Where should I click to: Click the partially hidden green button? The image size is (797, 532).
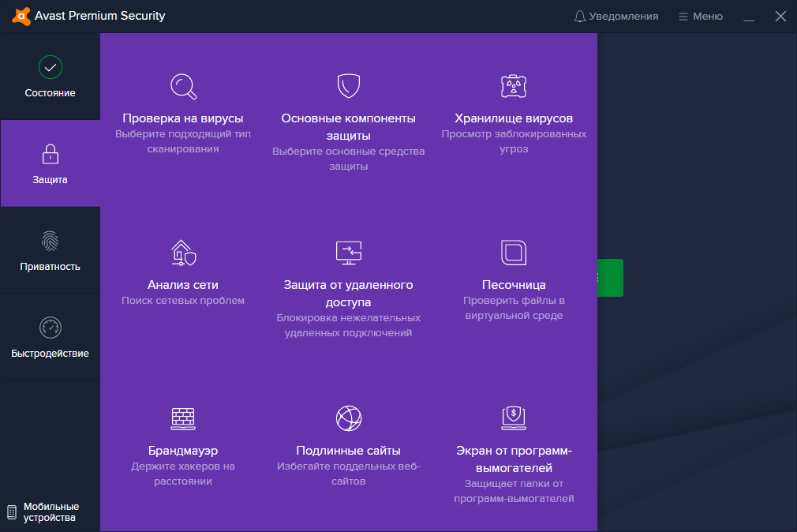tap(611, 278)
